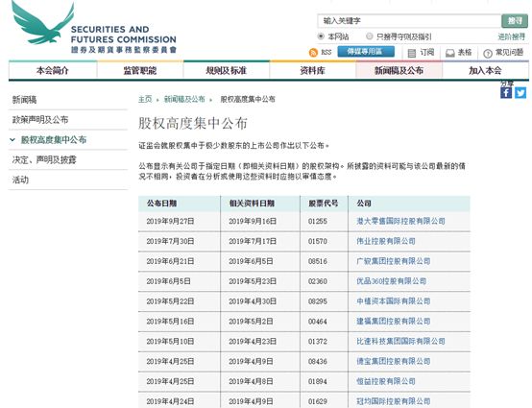Open 优品360控股有限公司 link

pos(391,281)
